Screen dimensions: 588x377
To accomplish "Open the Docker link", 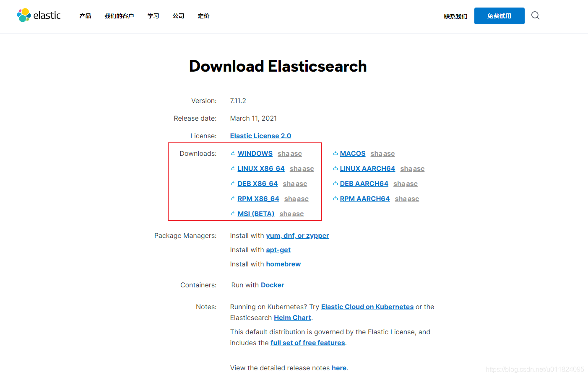I will tap(272, 285).
